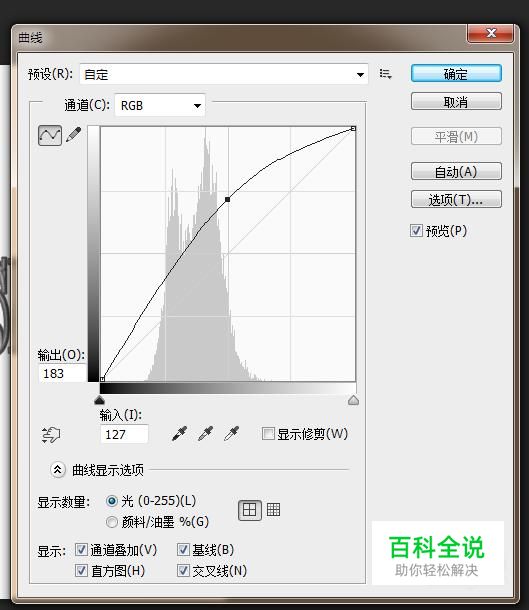The width and height of the screenshot is (529, 610).
Task: Toggle the 预览(P) checkbox
Action: [416, 230]
